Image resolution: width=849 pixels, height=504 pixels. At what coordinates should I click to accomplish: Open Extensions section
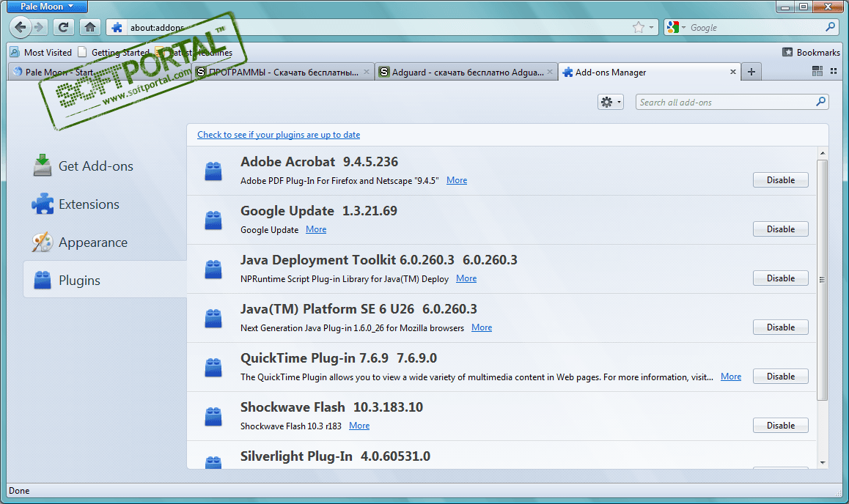pyautogui.click(x=76, y=204)
